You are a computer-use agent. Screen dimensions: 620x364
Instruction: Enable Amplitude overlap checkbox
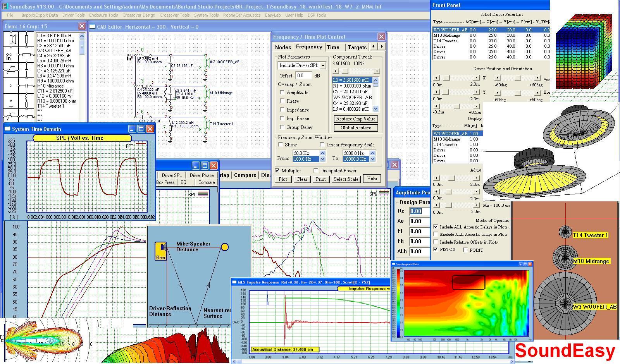coord(282,92)
